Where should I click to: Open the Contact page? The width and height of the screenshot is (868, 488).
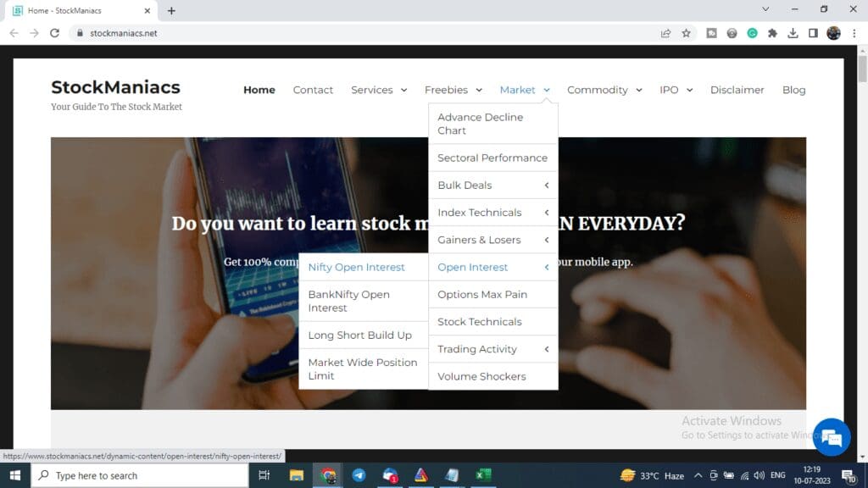coord(313,90)
